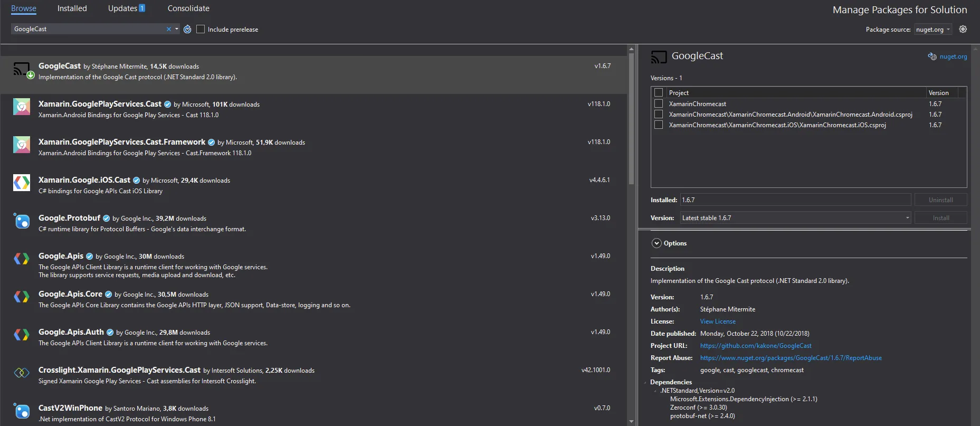Click the Google.Apis.Core package icon
The height and width of the screenshot is (426, 980).
point(22,297)
